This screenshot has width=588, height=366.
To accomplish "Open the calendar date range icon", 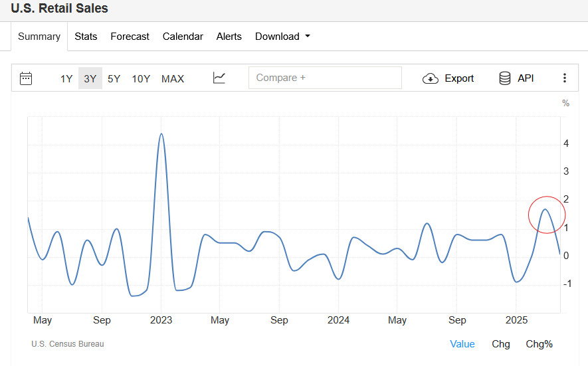I will point(26,78).
